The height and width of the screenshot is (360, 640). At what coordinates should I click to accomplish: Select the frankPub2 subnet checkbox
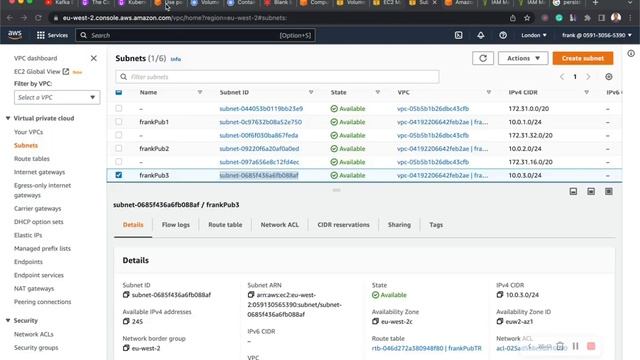(x=119, y=148)
